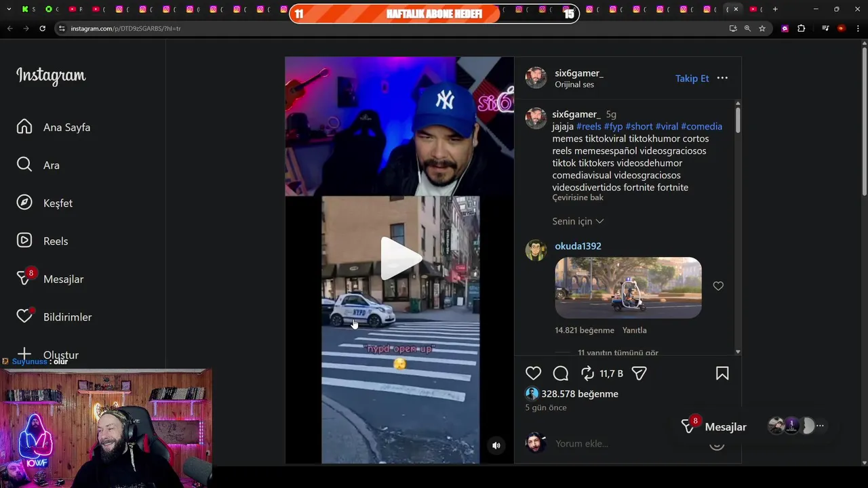Open okuda1392 commenter profile
The height and width of the screenshot is (488, 868).
click(578, 246)
